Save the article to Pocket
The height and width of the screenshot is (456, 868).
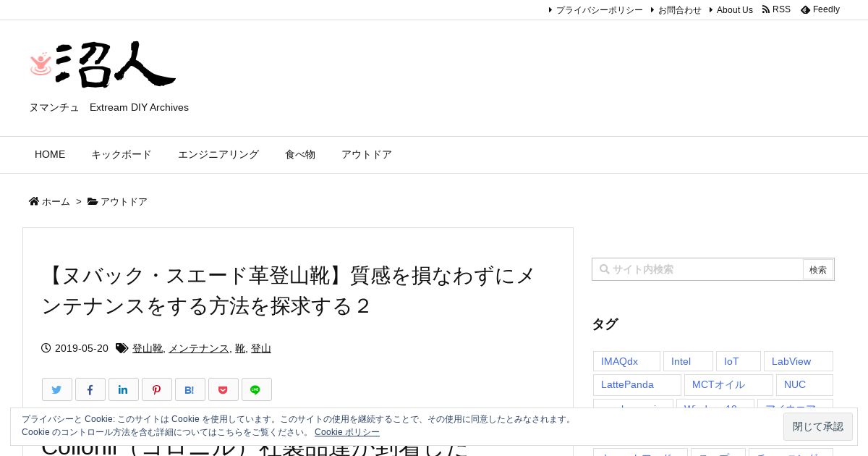click(x=224, y=389)
